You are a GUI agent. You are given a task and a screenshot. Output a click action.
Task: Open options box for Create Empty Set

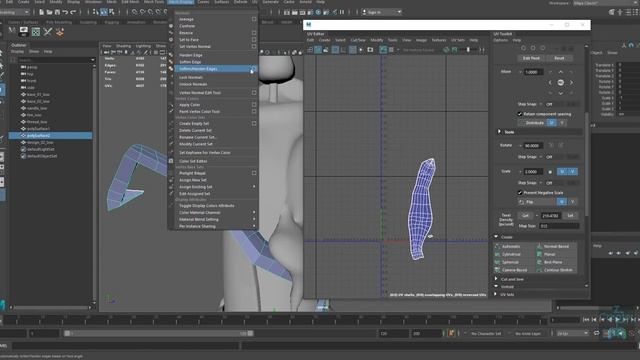point(254,123)
